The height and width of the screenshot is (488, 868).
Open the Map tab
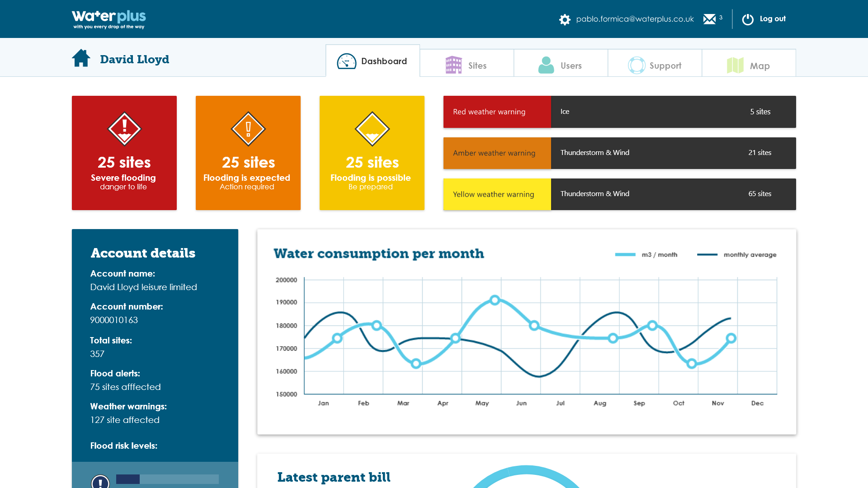click(x=749, y=63)
